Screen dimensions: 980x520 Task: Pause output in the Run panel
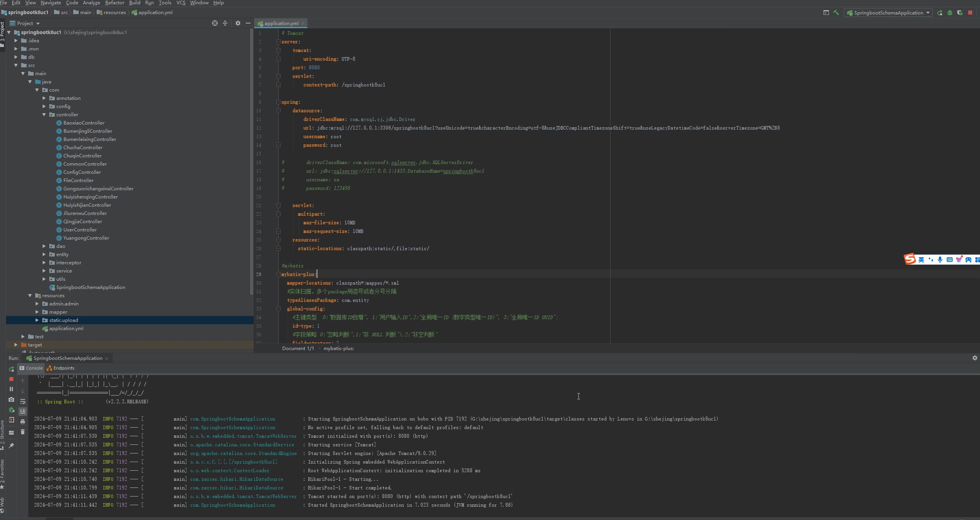[11, 389]
